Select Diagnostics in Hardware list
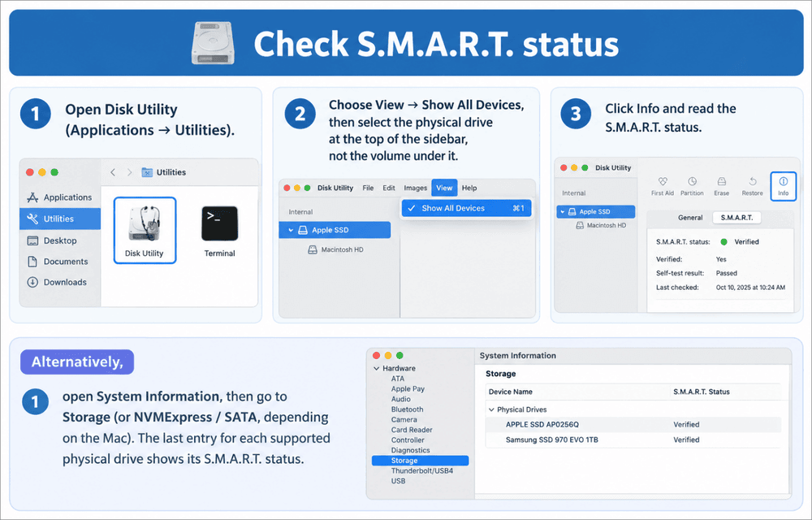Viewport: 812px width, 520px height. click(x=410, y=451)
